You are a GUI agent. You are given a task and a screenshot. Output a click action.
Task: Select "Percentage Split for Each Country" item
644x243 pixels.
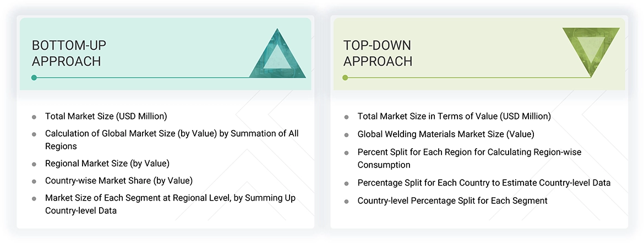(484, 183)
